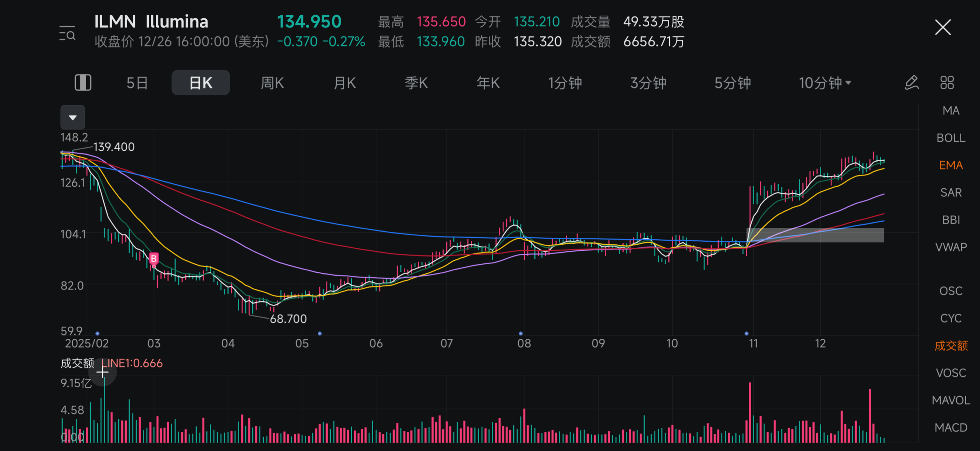Open the stock search list icon
980x451 pixels.
click(67, 34)
